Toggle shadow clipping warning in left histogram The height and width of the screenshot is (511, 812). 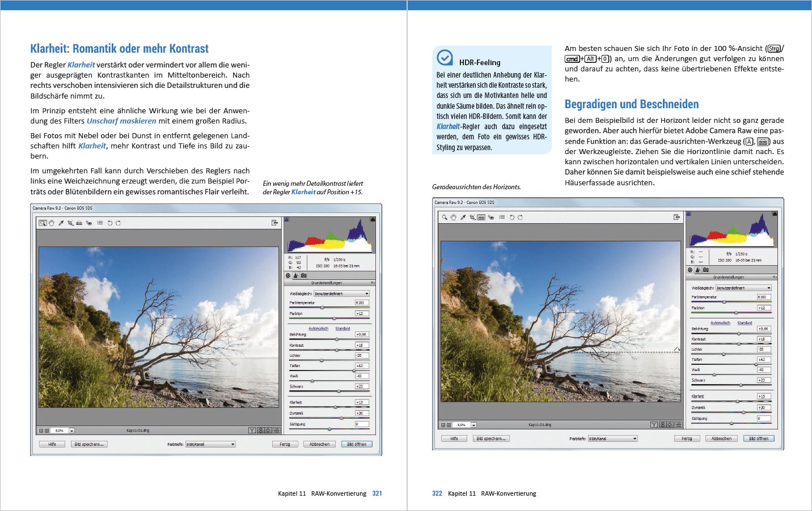coord(287,219)
